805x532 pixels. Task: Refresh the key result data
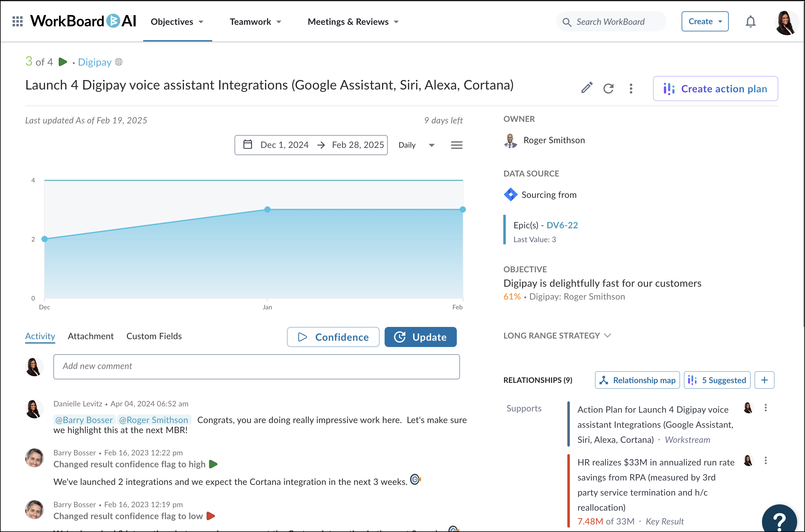608,89
